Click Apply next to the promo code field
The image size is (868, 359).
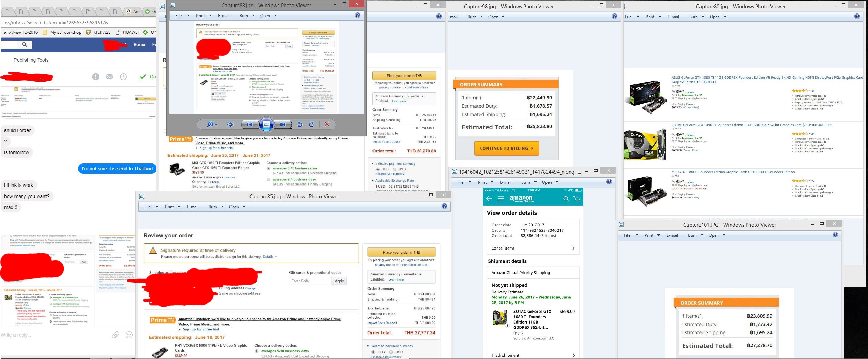coord(339,281)
